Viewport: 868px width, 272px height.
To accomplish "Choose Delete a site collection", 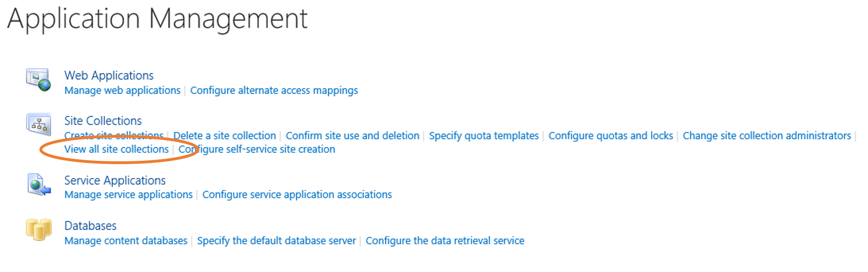I will pyautogui.click(x=225, y=135).
